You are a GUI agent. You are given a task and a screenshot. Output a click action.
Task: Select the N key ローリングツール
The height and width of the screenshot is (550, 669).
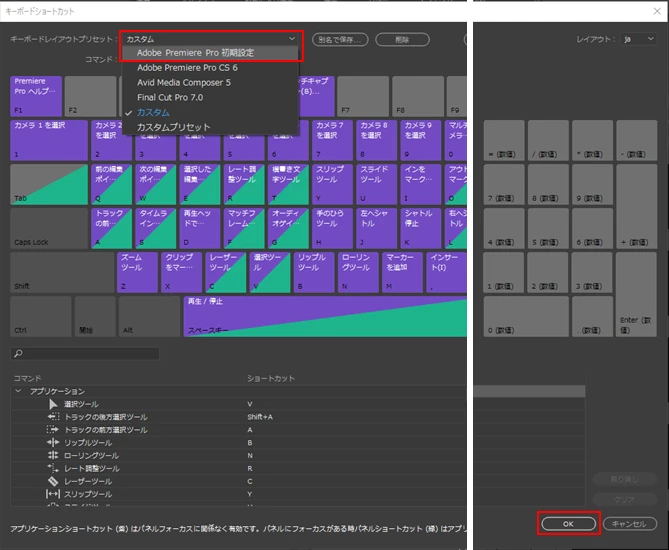(x=358, y=273)
